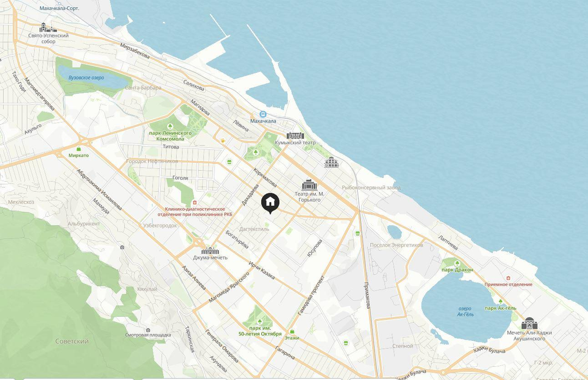Image resolution: width=588 pixels, height=380 pixels.
Task: Open the Клинико-диагностическое отделение red clinic icon
Action: click(x=194, y=203)
